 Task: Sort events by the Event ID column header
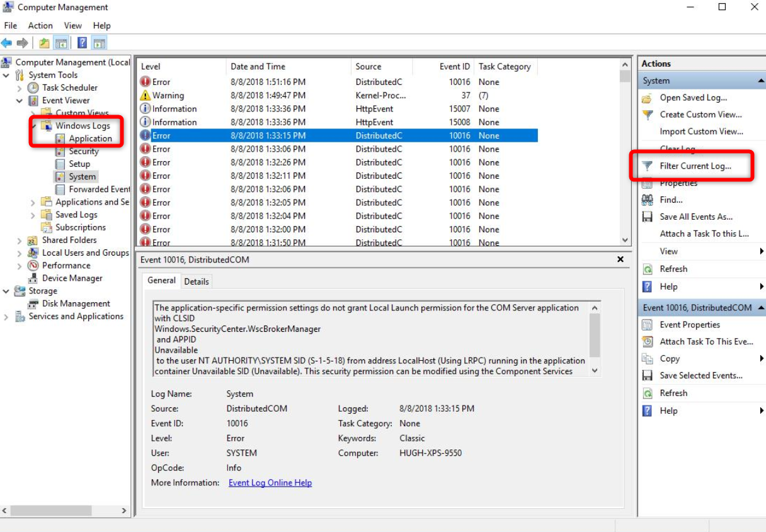(x=454, y=66)
